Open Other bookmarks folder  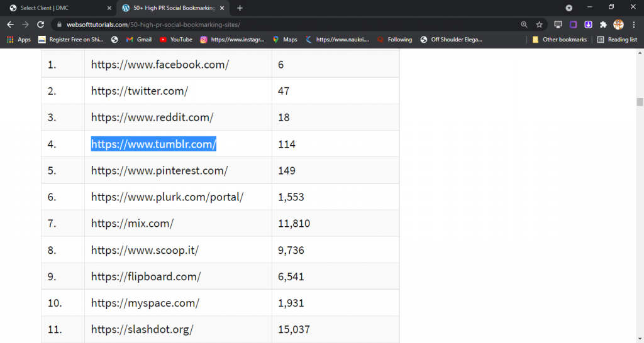pos(559,40)
